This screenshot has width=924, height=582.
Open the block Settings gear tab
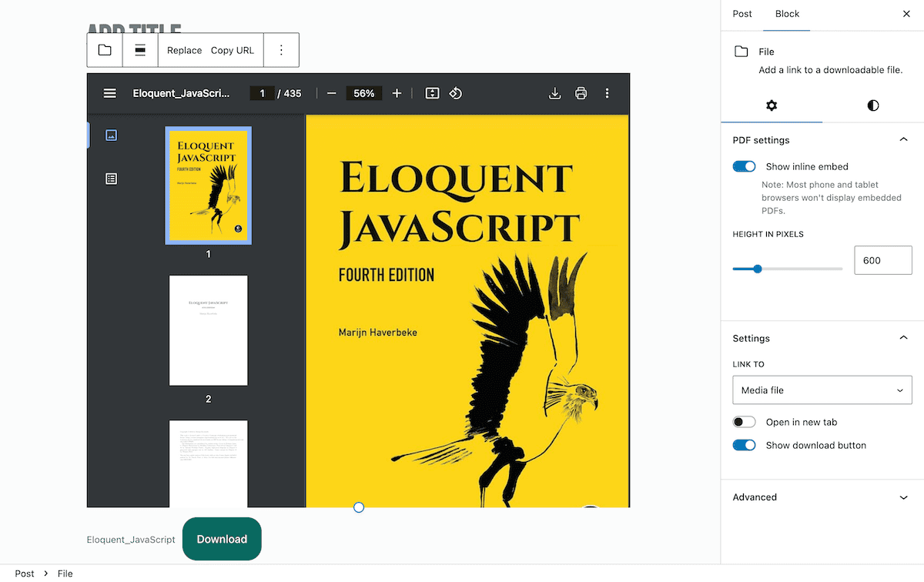coord(772,105)
